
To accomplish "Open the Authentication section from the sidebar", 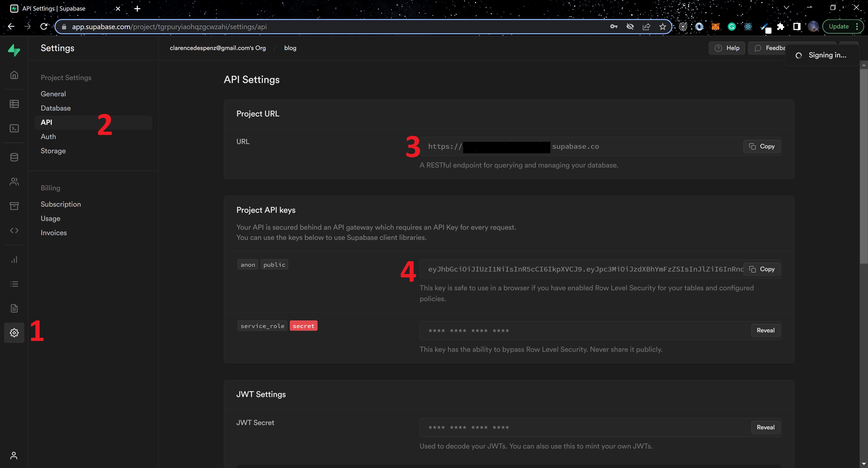I will pos(14,182).
